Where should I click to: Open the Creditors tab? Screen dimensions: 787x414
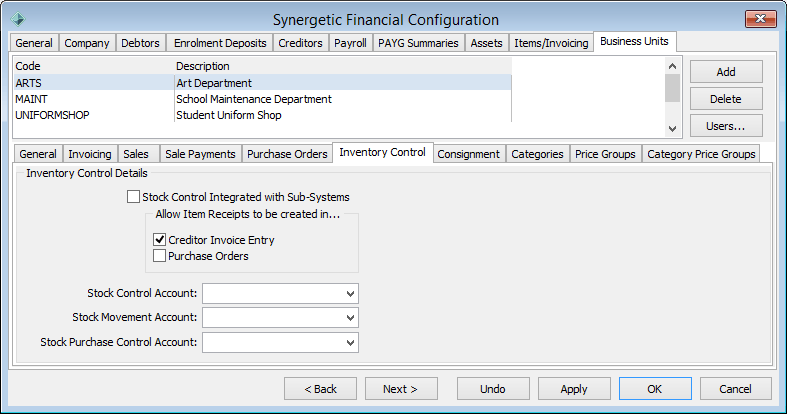tap(300, 43)
